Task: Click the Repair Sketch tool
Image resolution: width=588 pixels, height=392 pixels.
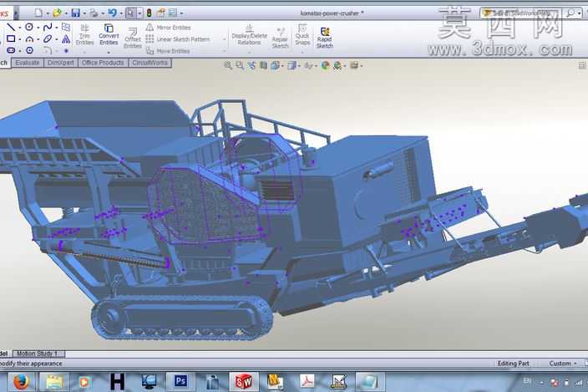Action: tap(280, 38)
